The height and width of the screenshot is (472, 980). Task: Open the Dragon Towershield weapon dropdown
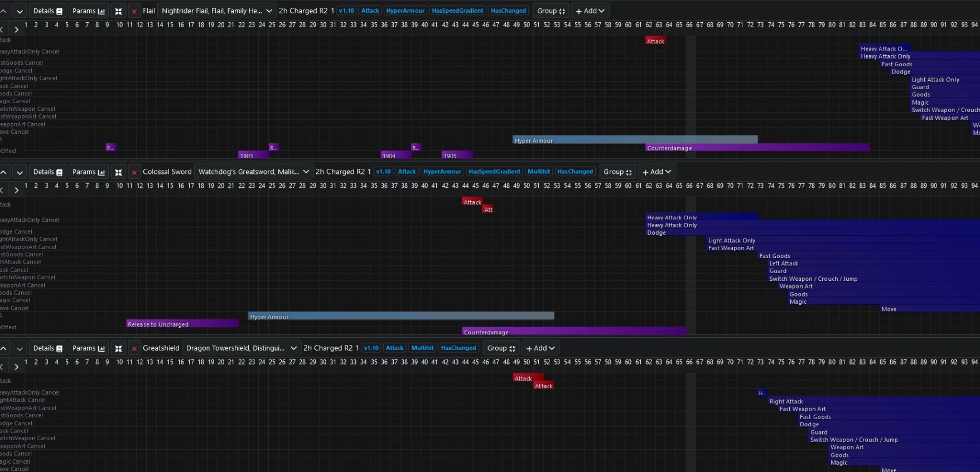click(x=241, y=348)
